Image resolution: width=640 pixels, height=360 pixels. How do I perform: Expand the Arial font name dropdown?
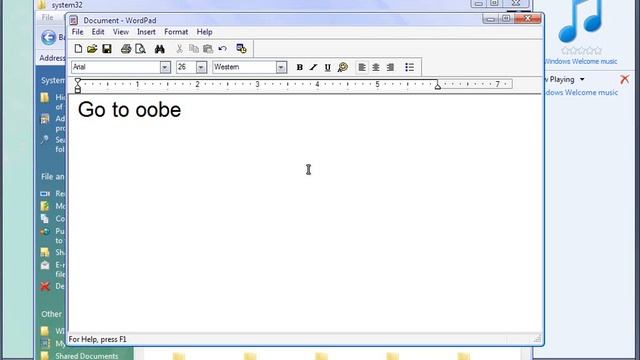(165, 67)
